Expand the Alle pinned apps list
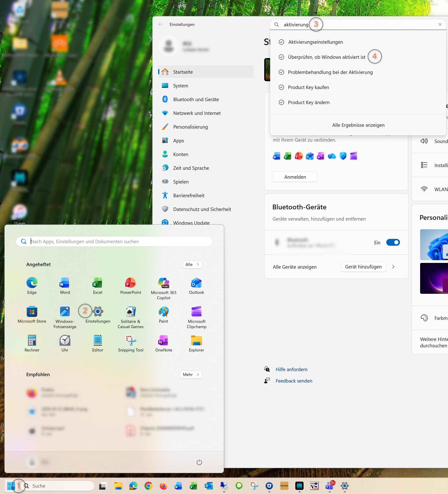448x494 pixels. coord(192,265)
